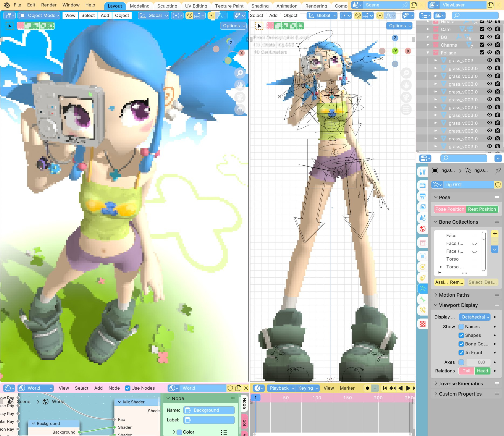Image resolution: width=504 pixels, height=436 pixels.
Task: Open the Object properties tab
Action: [x=422, y=256]
